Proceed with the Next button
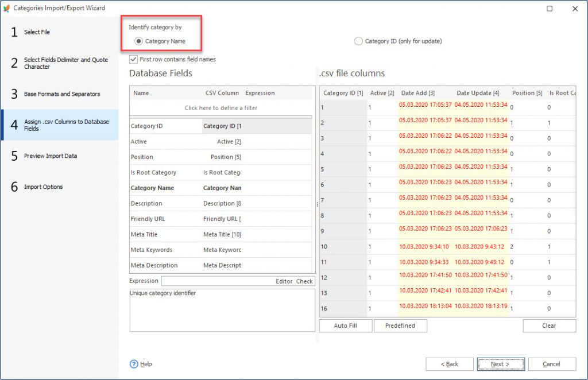Image resolution: width=588 pixels, height=380 pixels. coord(501,363)
